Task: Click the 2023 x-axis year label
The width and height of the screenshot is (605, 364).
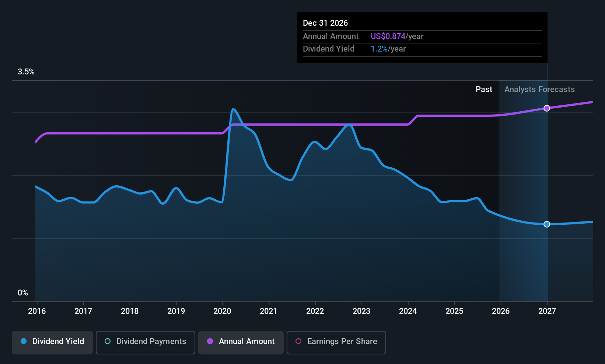Action: click(361, 311)
